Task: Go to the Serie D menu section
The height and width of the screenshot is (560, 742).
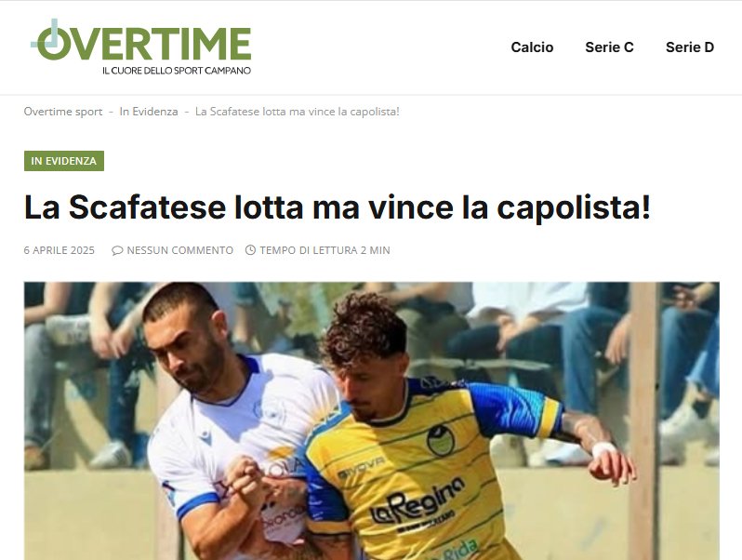Action: pyautogui.click(x=690, y=47)
